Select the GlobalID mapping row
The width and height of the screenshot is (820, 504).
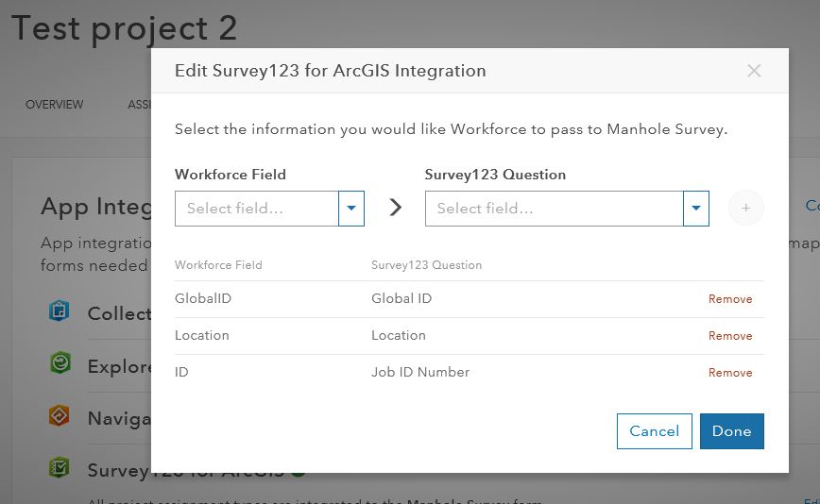coord(470,299)
